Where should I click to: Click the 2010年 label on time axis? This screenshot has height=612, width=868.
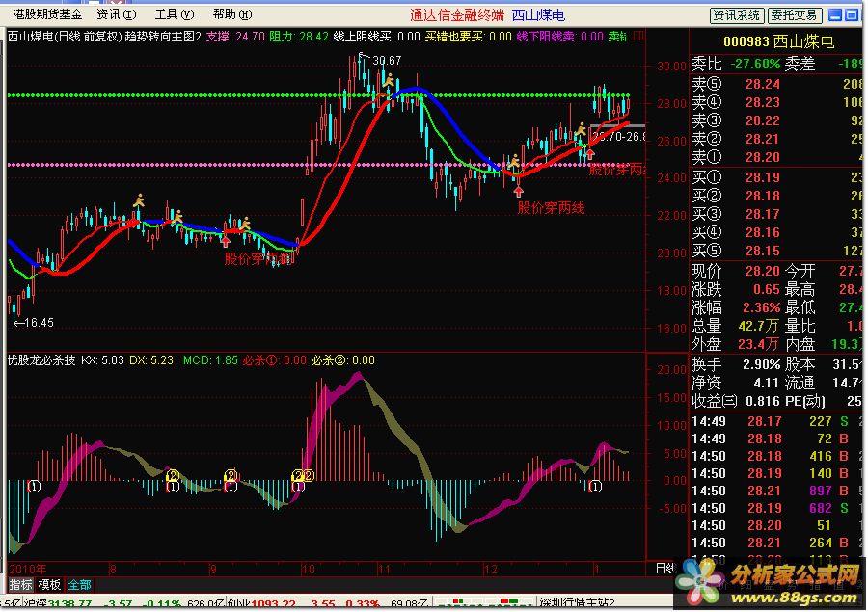(28, 569)
